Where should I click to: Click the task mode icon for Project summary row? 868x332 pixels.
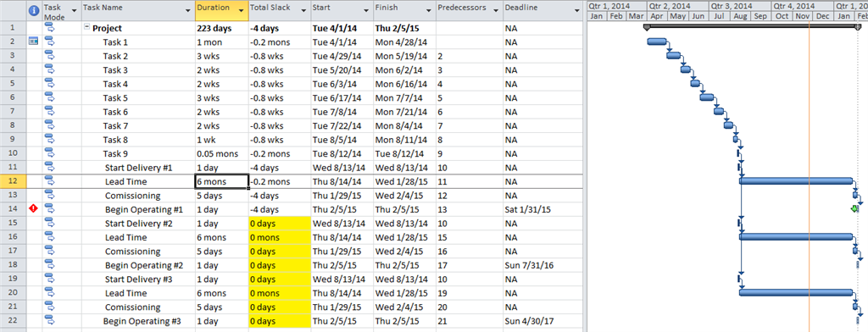coord(50,28)
